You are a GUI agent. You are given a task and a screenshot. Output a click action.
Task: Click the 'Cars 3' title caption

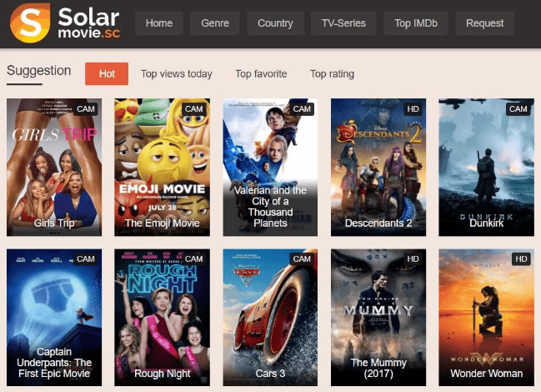[270, 374]
